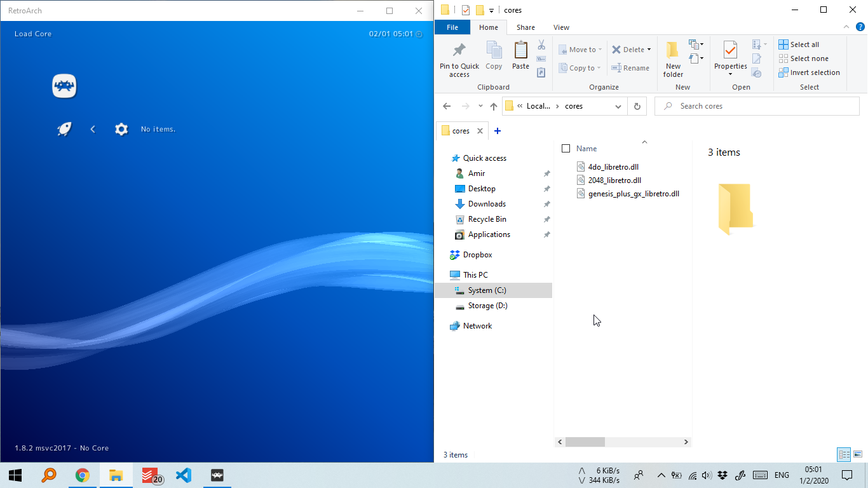
Task: Tick the Name column header checkbox
Action: (x=565, y=147)
